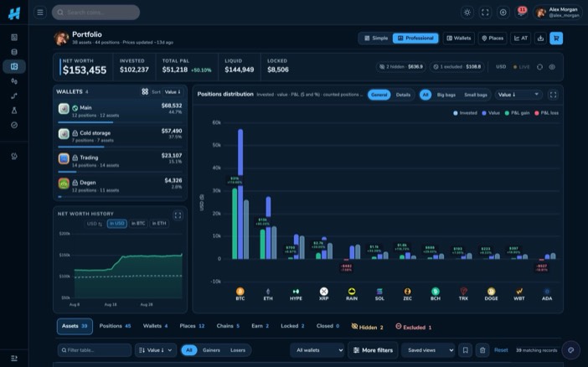Switch to the Hidden 2 tab
The image size is (588, 367).
[367, 327]
